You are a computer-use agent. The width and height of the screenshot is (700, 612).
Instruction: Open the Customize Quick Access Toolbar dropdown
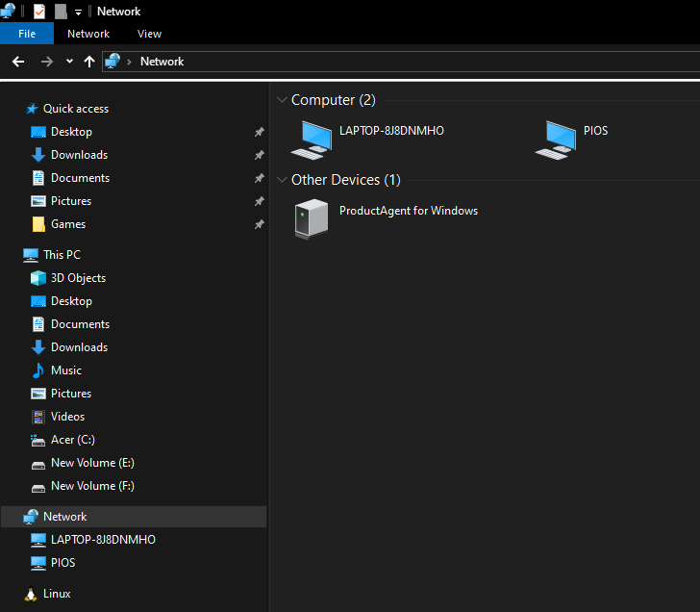coord(78,13)
